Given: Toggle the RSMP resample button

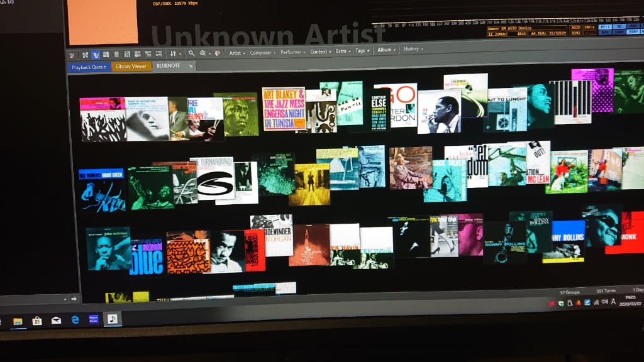Looking at the screenshot, I should tap(633, 31).
